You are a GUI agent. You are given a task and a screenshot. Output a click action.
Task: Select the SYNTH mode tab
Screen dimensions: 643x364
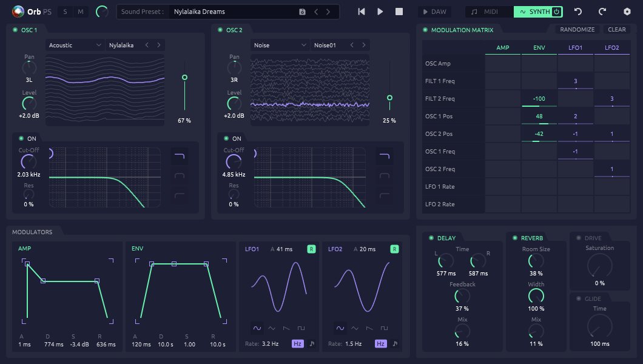[538, 12]
